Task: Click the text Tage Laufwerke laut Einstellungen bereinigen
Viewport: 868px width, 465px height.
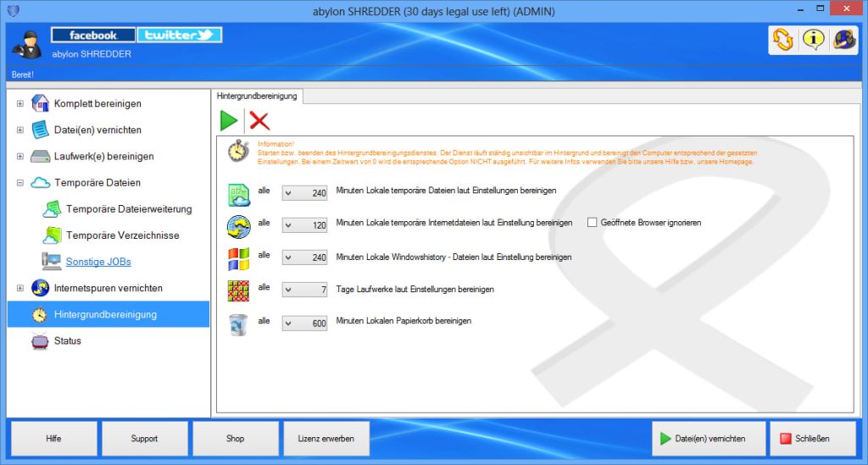Action: pos(415,289)
